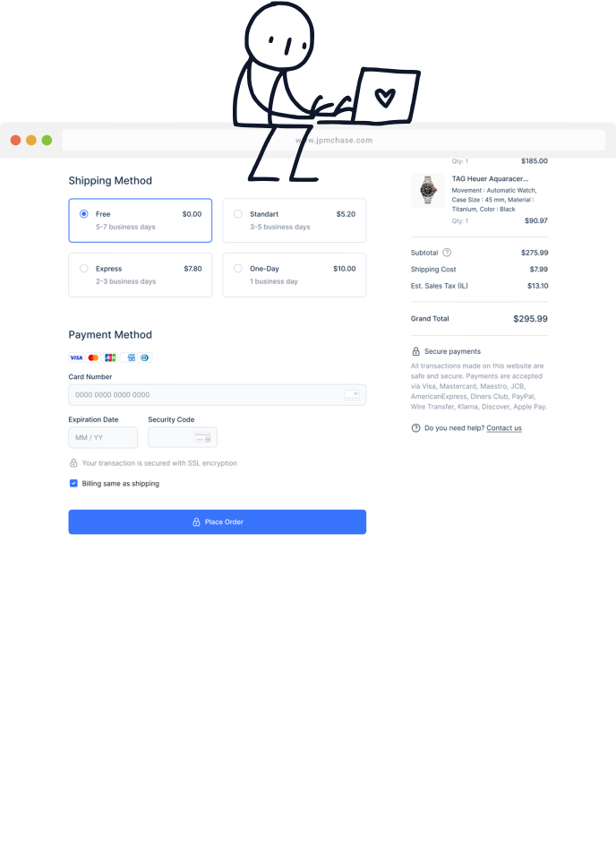The image size is (616, 844).
Task: Click the American Express card icon
Action: 128,357
